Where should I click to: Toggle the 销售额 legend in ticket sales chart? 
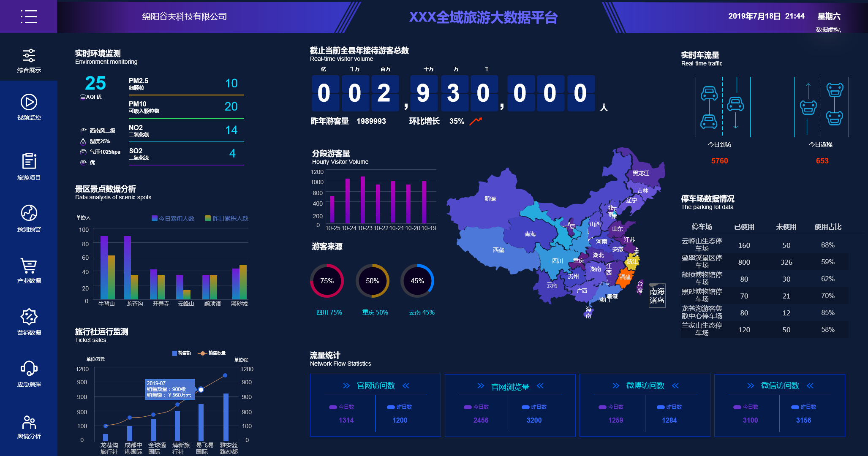182,353
